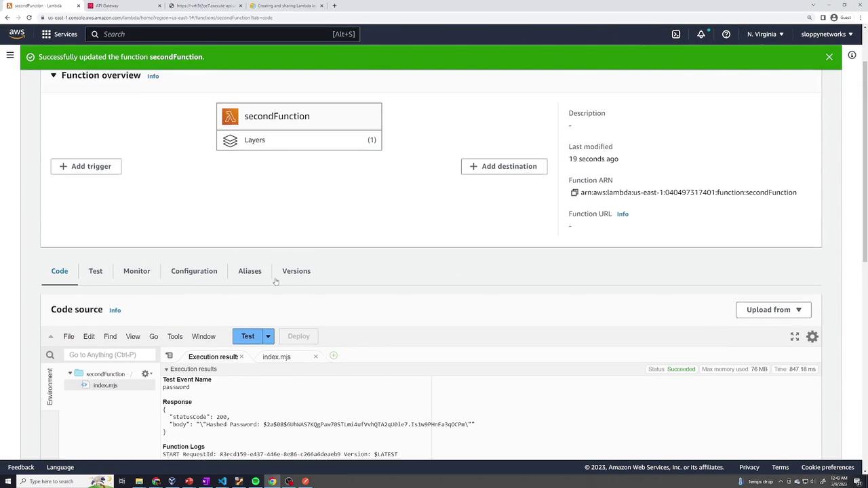Click the Info link beside Function URL
Image resolution: width=868 pixels, height=488 pixels.
coord(623,214)
